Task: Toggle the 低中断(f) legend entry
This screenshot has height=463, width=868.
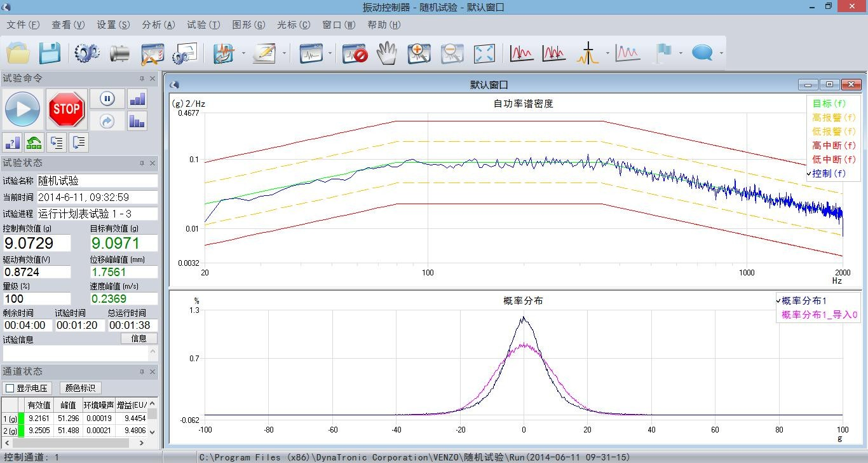Action: pyautogui.click(x=834, y=159)
